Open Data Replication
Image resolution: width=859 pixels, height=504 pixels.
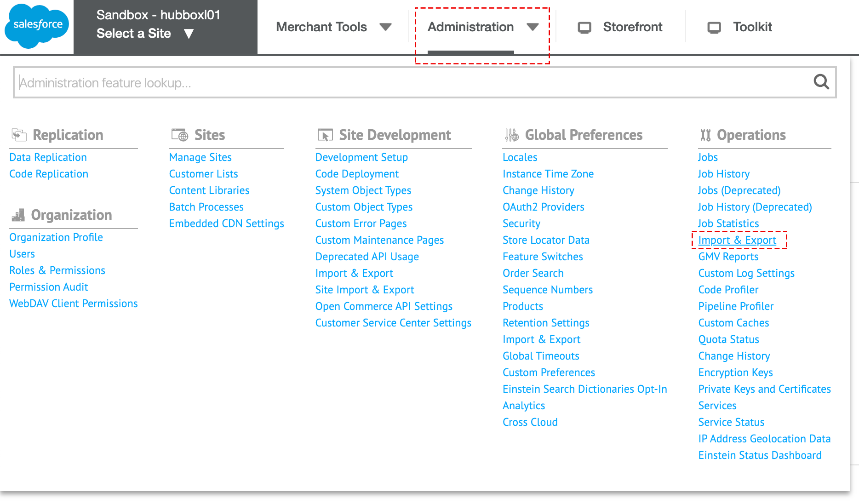tap(48, 157)
